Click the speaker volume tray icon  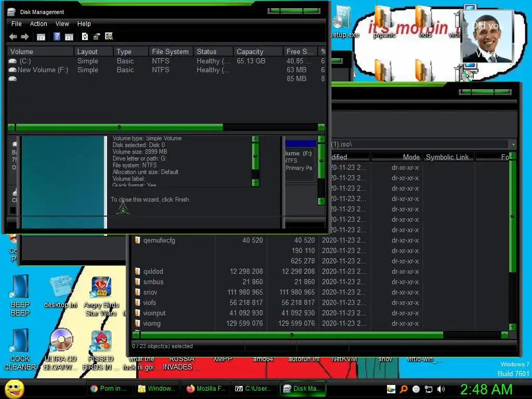[441, 389]
